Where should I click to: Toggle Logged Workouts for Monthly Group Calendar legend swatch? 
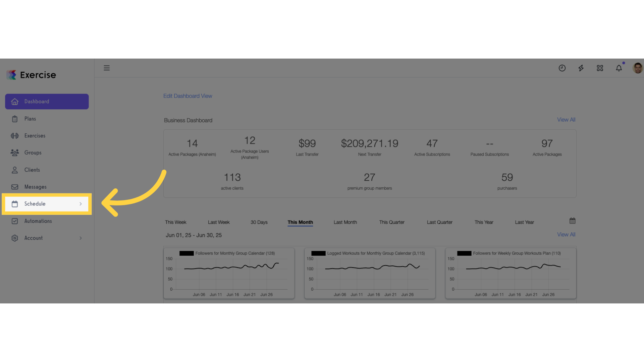pyautogui.click(x=318, y=253)
